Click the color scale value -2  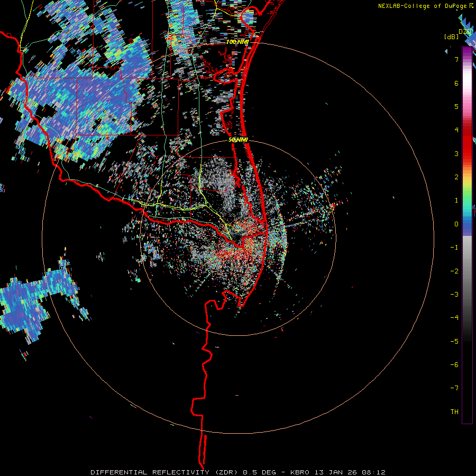click(x=454, y=271)
